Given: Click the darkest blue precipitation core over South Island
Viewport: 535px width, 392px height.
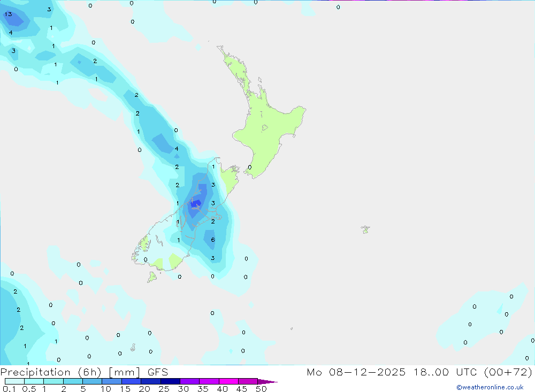Looking at the screenshot, I should pos(196,204).
